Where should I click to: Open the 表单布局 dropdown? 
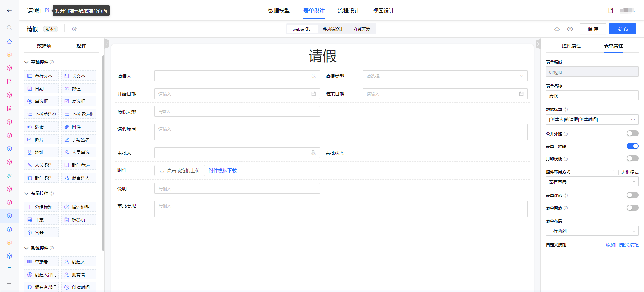(592, 231)
